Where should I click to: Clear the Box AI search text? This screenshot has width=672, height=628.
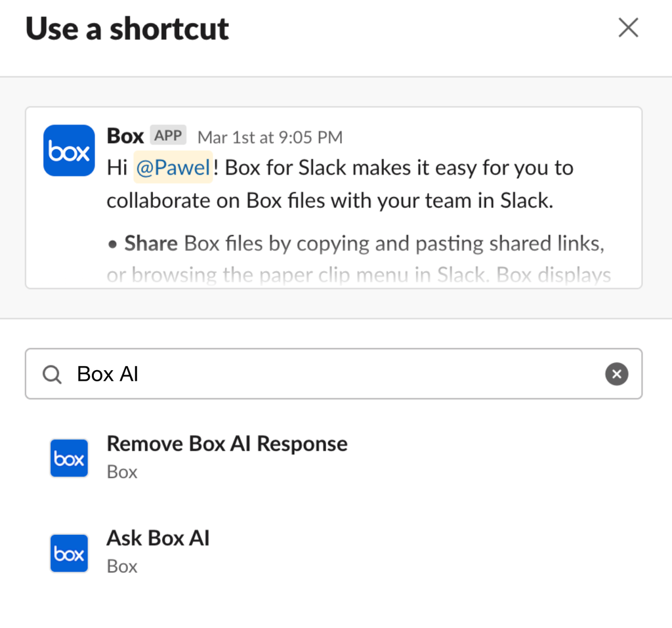[x=616, y=374]
